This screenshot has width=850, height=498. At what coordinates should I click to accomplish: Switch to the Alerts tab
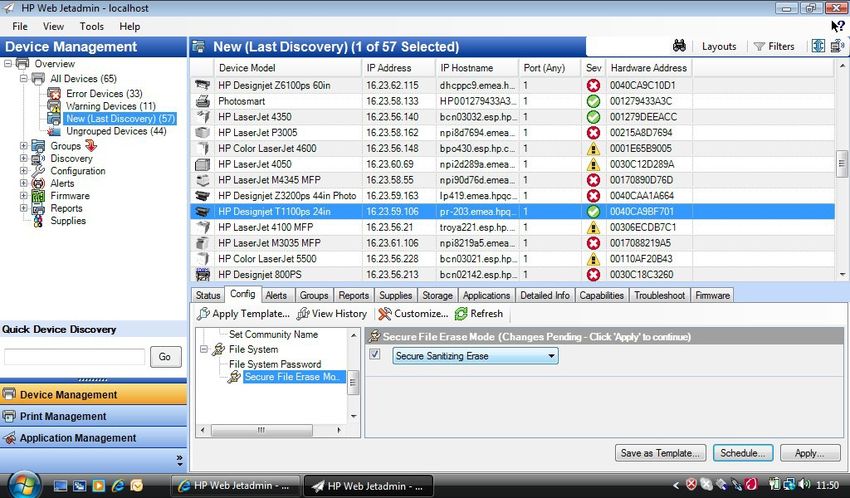(x=276, y=295)
